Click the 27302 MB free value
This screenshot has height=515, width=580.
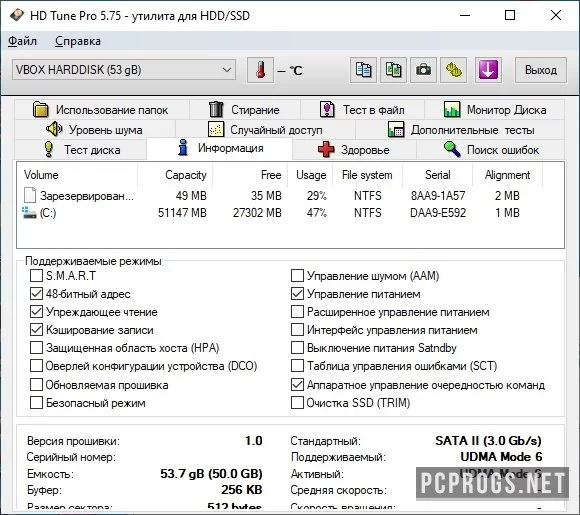click(257, 213)
